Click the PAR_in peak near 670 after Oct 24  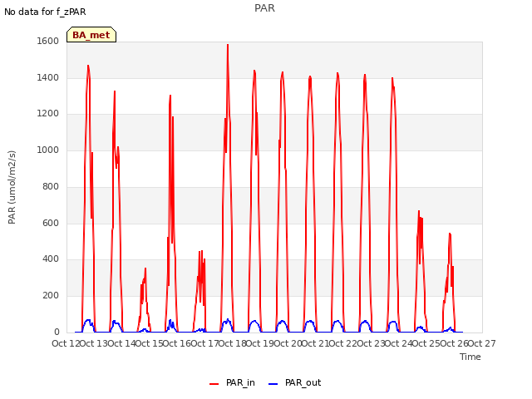419,211
